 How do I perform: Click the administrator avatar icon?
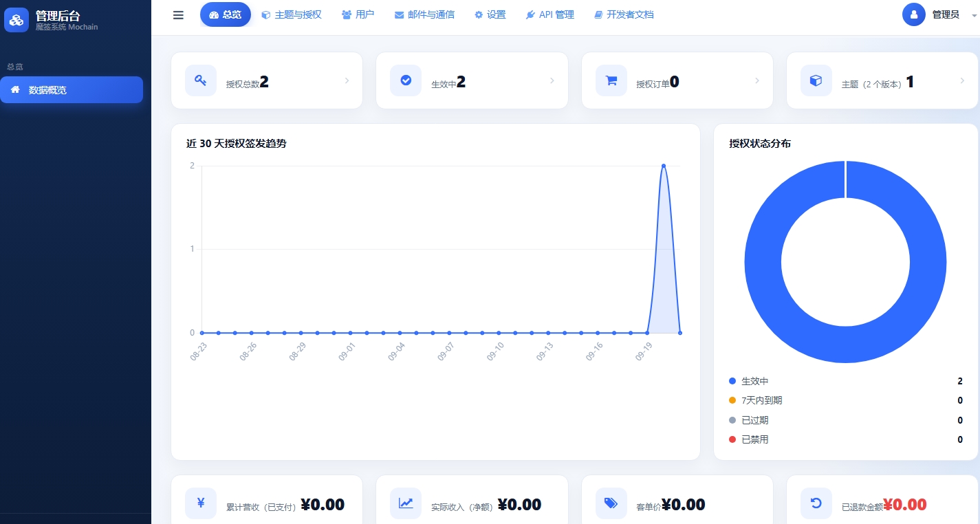click(x=914, y=14)
